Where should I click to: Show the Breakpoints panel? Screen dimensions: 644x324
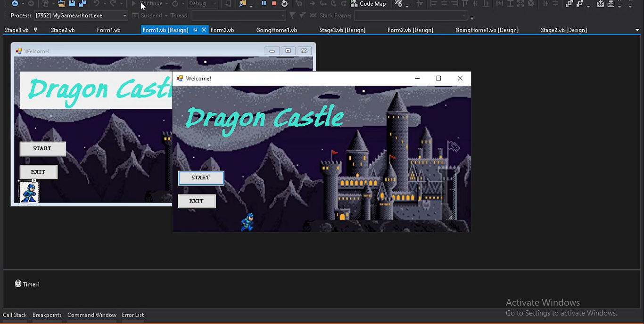[x=47, y=315]
